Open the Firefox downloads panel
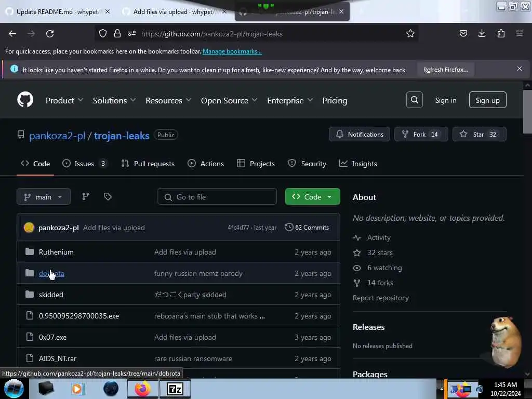Screen dimensions: 532x399 tap(482, 33)
